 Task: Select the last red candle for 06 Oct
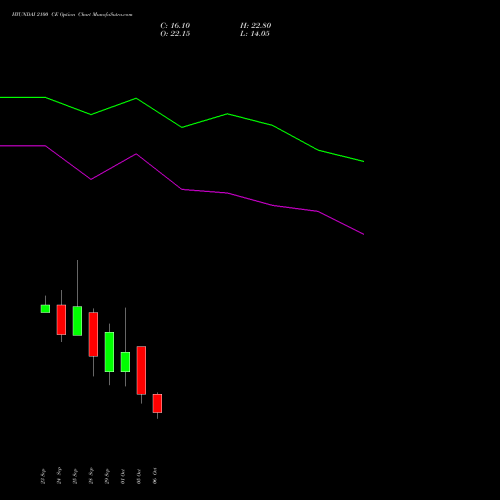[157, 403]
